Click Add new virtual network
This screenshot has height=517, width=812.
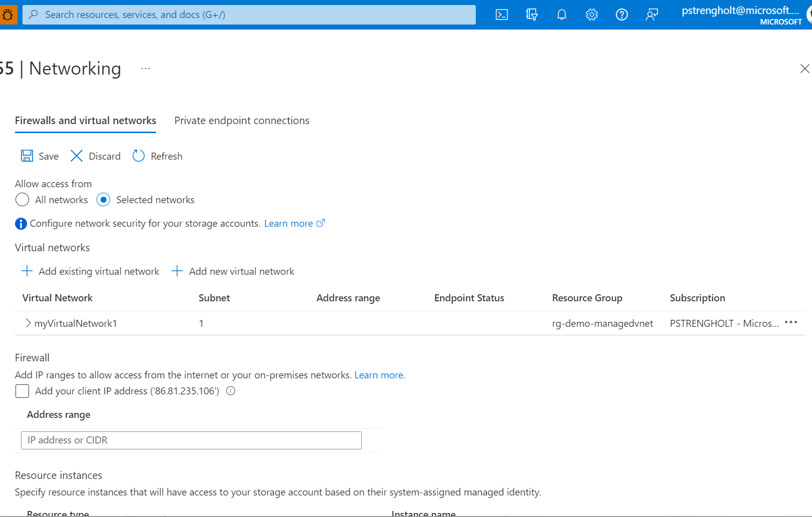click(x=242, y=271)
